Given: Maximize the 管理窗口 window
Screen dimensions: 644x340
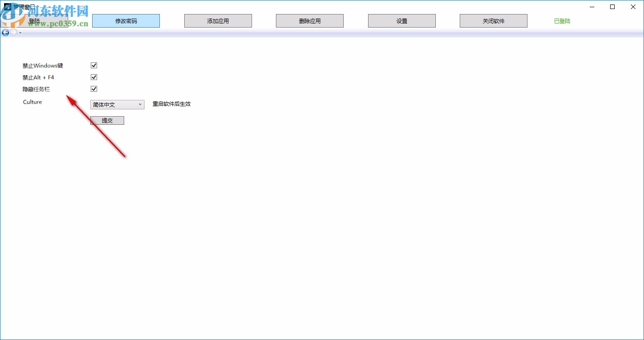Looking at the screenshot, I should [x=612, y=7].
